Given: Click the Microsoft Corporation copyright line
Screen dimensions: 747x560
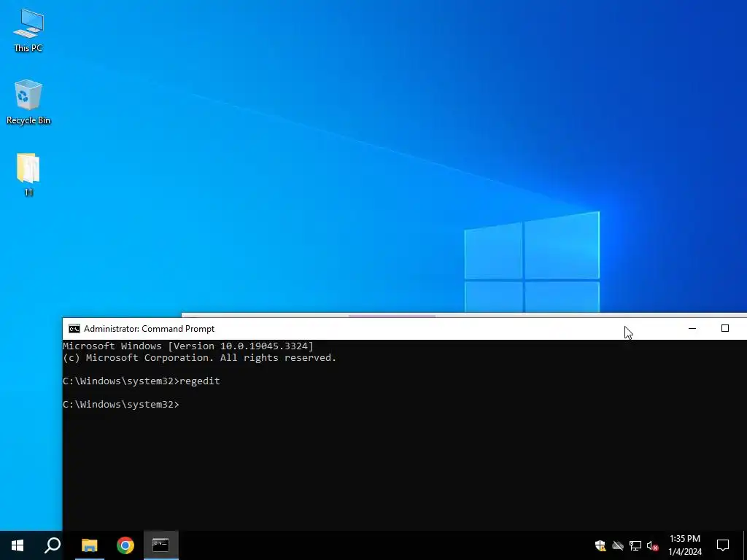Looking at the screenshot, I should click(200, 357).
